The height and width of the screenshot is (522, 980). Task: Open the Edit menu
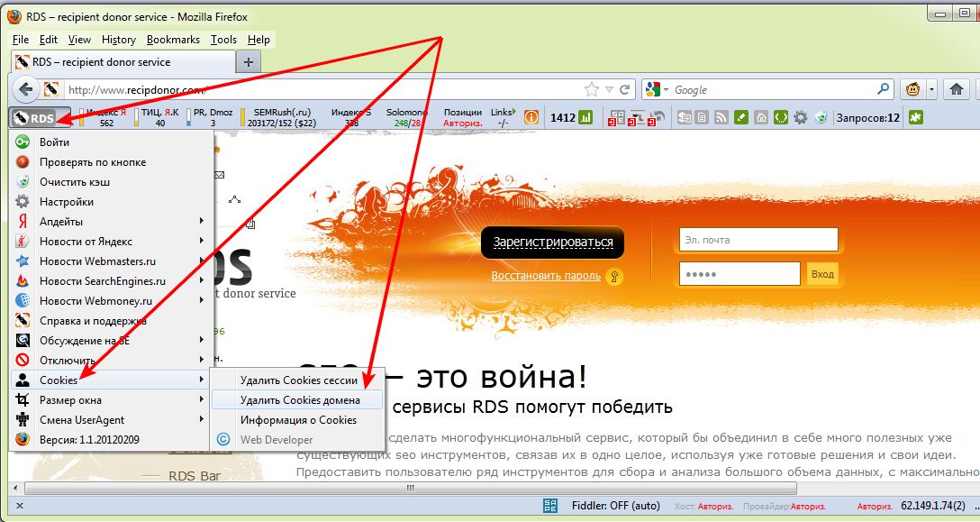(x=48, y=40)
